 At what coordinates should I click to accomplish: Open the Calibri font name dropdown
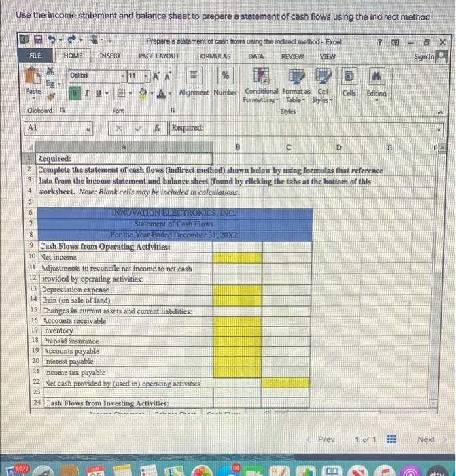pos(123,75)
